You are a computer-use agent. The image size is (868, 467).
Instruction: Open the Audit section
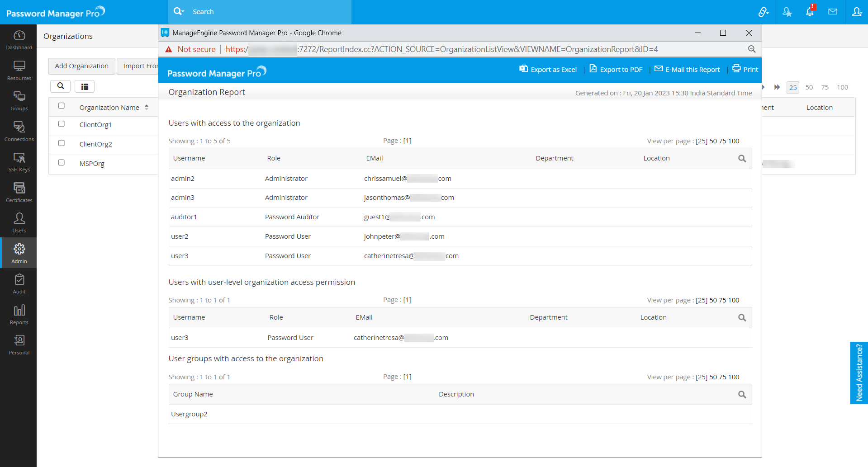pyautogui.click(x=19, y=284)
